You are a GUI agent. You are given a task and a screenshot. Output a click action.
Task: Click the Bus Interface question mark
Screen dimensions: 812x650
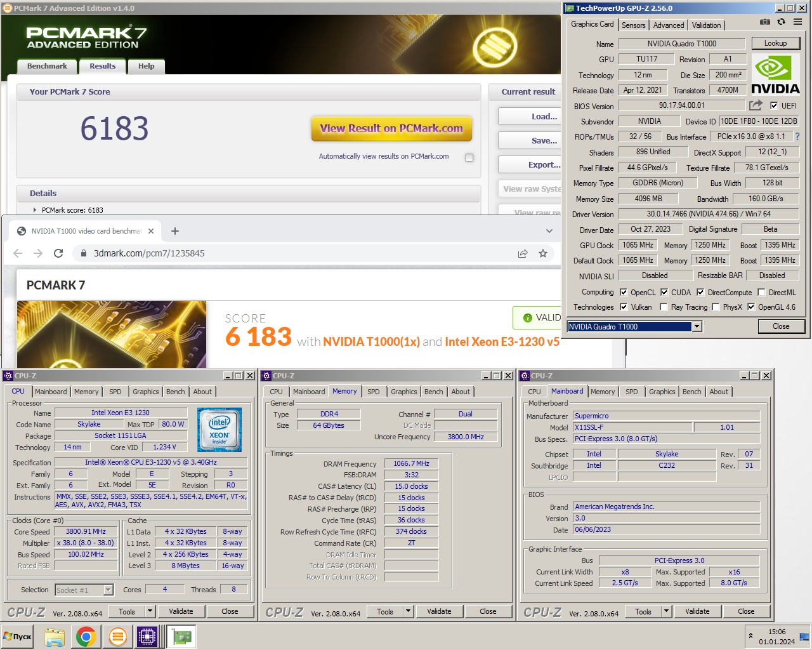tap(797, 136)
